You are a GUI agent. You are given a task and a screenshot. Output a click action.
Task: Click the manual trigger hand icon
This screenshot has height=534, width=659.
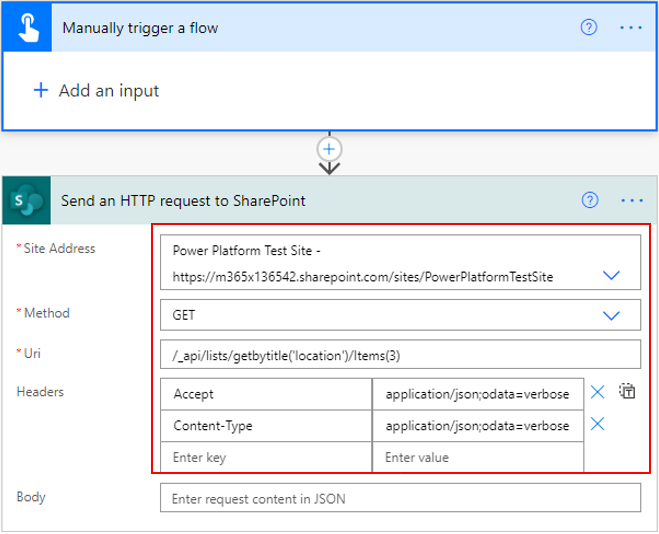tap(28, 28)
